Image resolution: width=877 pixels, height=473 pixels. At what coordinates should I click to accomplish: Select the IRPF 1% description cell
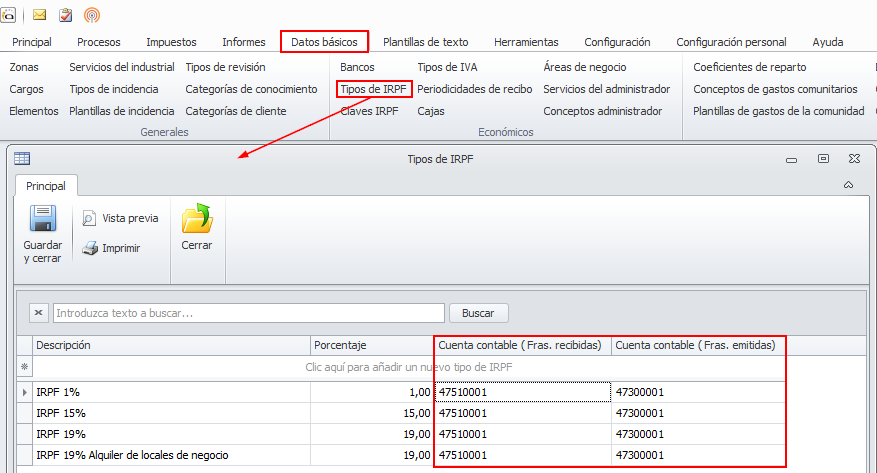tap(172, 392)
